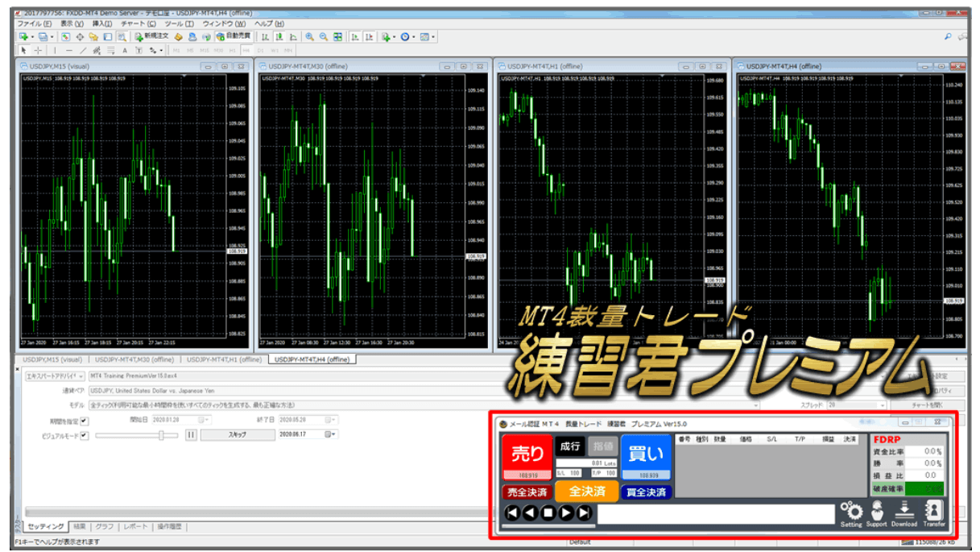The height and width of the screenshot is (552, 980).
Task: Select the M15 timeframe button
Action: (206, 50)
